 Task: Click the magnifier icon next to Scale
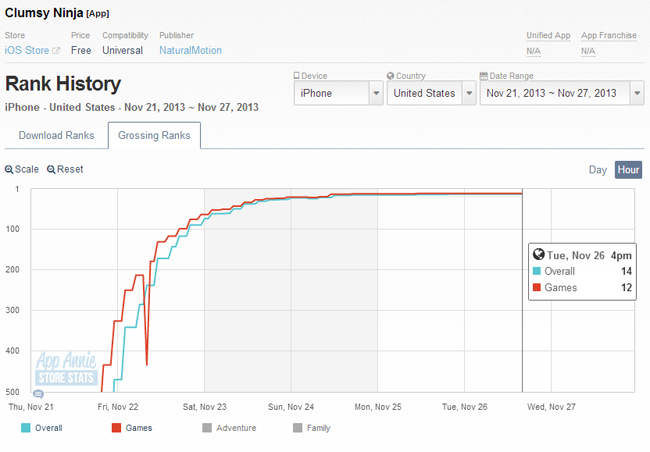9,170
